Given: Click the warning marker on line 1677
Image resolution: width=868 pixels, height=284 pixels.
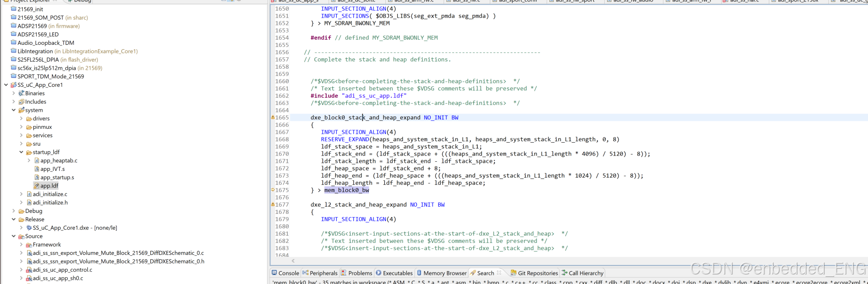Looking at the screenshot, I should pyautogui.click(x=273, y=205).
